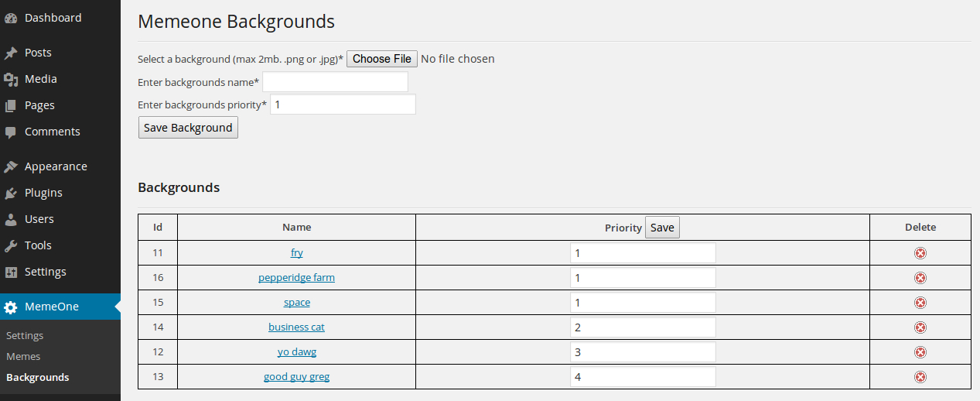Image resolution: width=980 pixels, height=401 pixels.
Task: Save priorities using the table Save button
Action: point(662,228)
